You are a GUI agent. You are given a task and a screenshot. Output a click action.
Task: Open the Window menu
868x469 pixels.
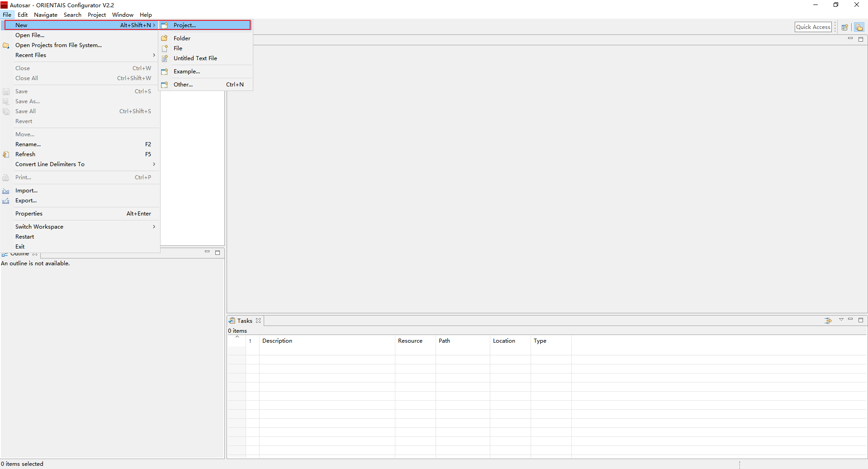[x=123, y=15]
